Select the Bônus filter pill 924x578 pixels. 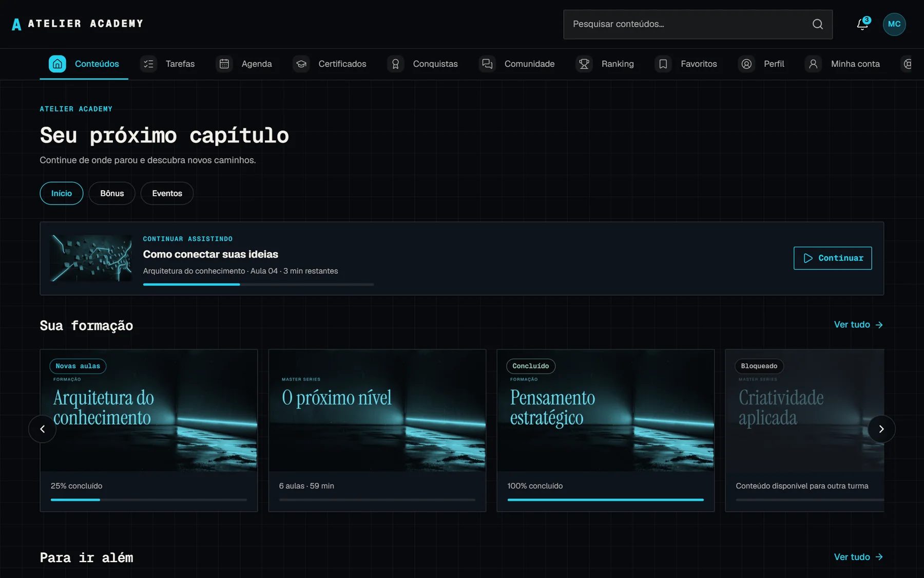click(x=112, y=193)
